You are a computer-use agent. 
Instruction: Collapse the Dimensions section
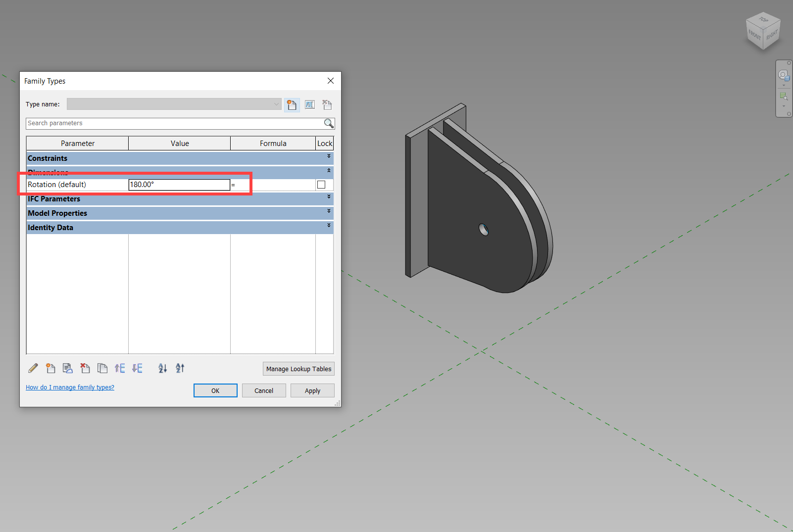(328, 171)
